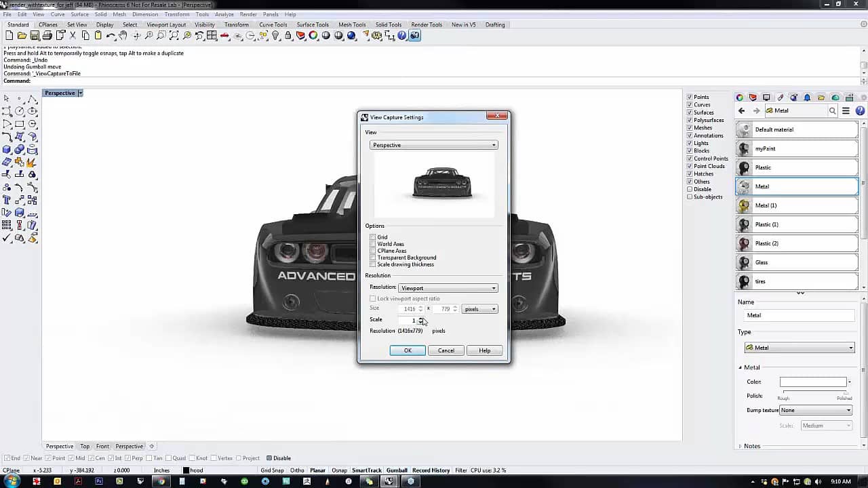The image size is (868, 488).
Task: Click the light bulb Hide objects icon
Action: tap(275, 36)
